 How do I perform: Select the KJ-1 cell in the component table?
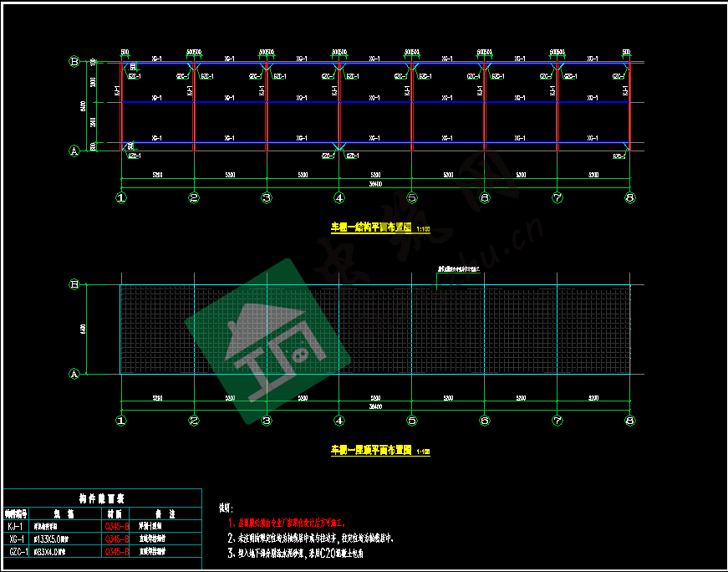(x=15, y=527)
